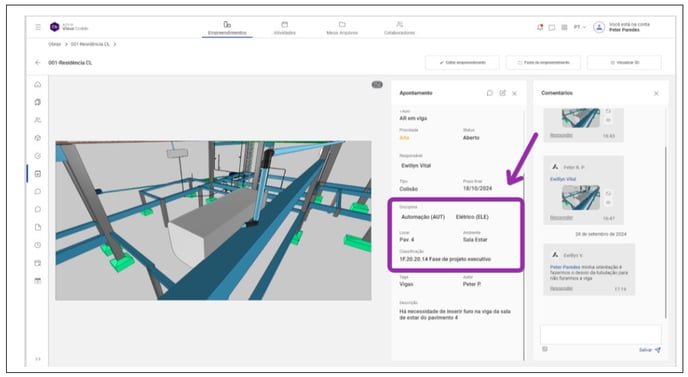Click the purple Visus Cloud logo
Image resolution: width=688 pixels, height=377 pixels.
click(54, 27)
